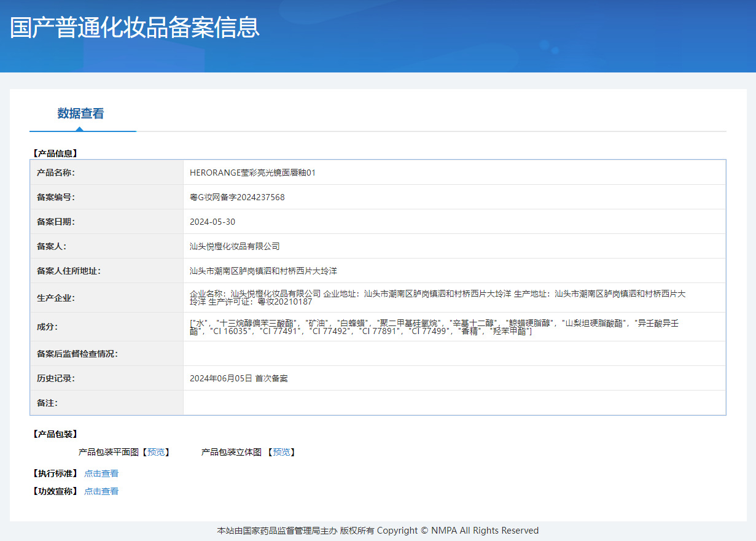Click the NMPA copyright footer text
This screenshot has width=756, height=541.
pyautogui.click(x=378, y=531)
